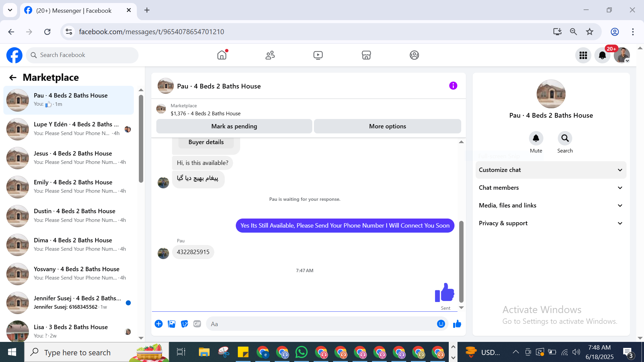View site information icon in address bar

69,32
